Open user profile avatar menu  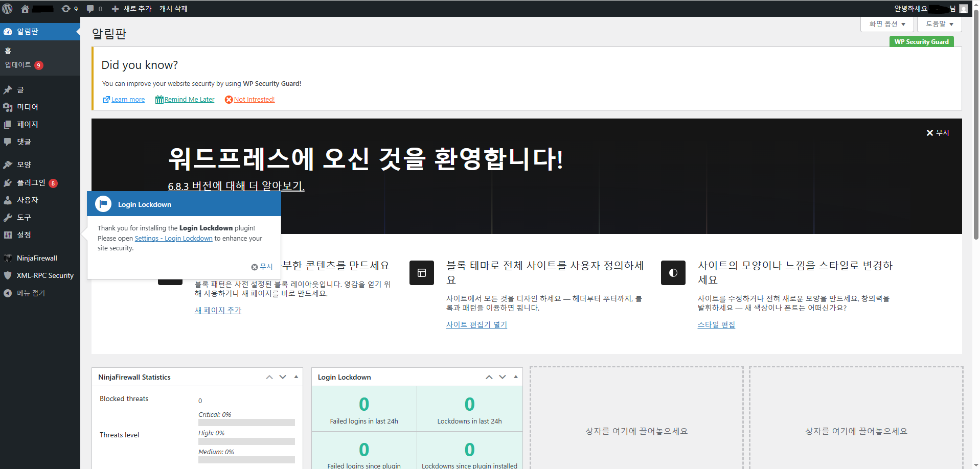(964, 9)
